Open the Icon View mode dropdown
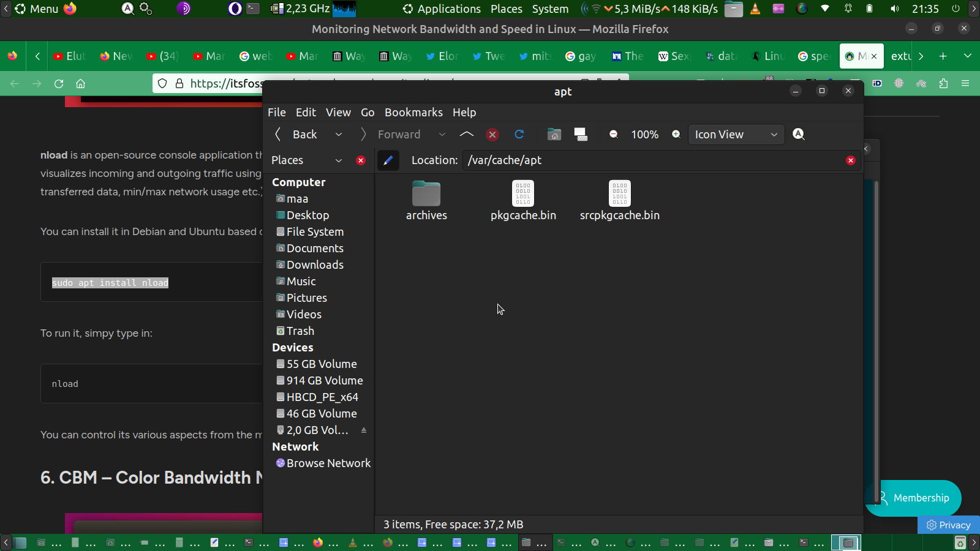The height and width of the screenshot is (551, 980). click(x=736, y=134)
